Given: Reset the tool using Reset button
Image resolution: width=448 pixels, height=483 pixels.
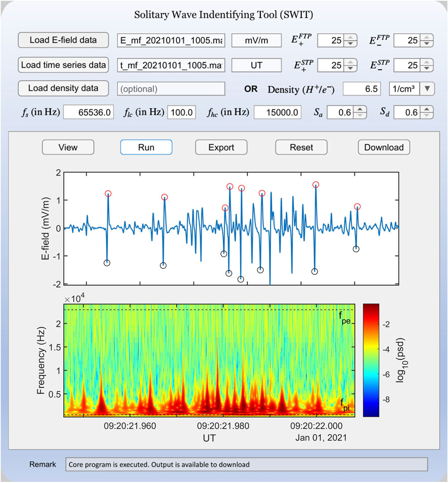Looking at the screenshot, I should point(301,148).
